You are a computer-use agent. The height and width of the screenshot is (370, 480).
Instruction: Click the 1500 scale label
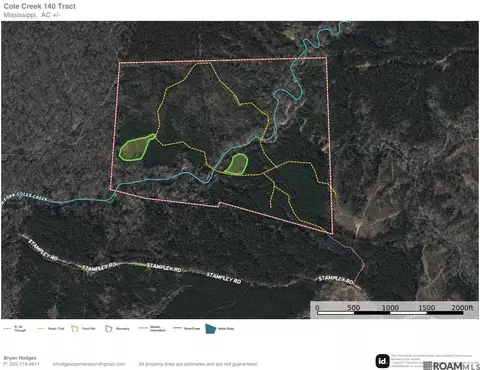pyautogui.click(x=427, y=307)
